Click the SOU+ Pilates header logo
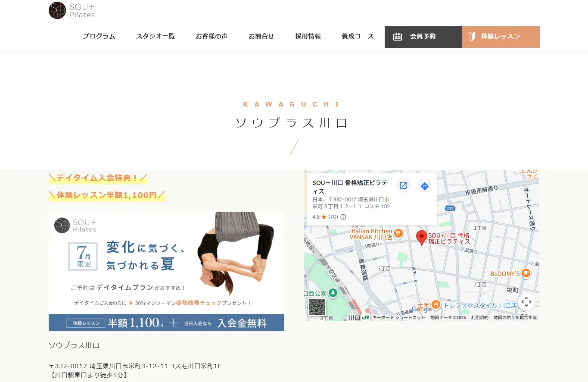 (x=72, y=10)
